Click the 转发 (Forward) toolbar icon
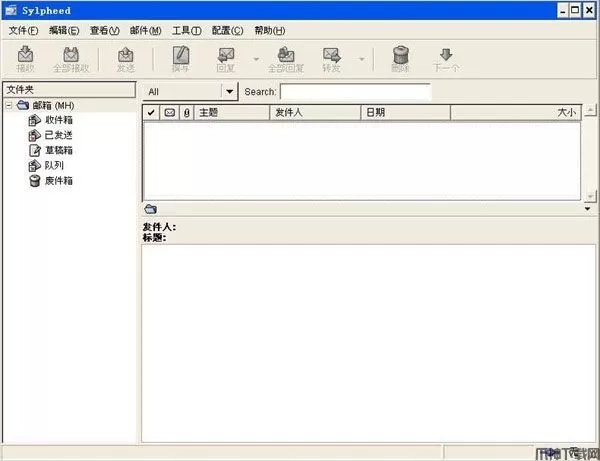This screenshot has width=600, height=461. 331,59
